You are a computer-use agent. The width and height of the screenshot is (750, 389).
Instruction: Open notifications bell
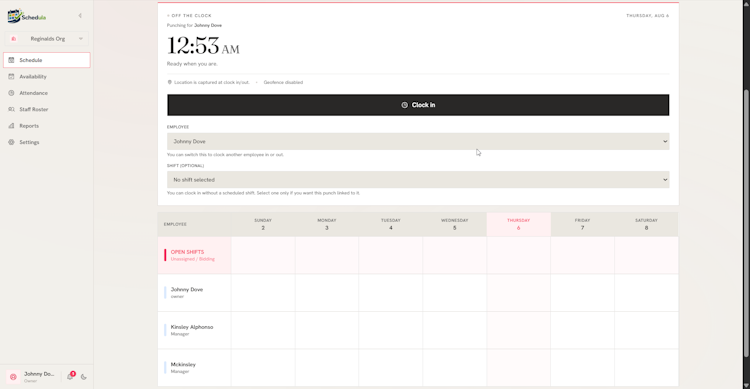point(70,377)
